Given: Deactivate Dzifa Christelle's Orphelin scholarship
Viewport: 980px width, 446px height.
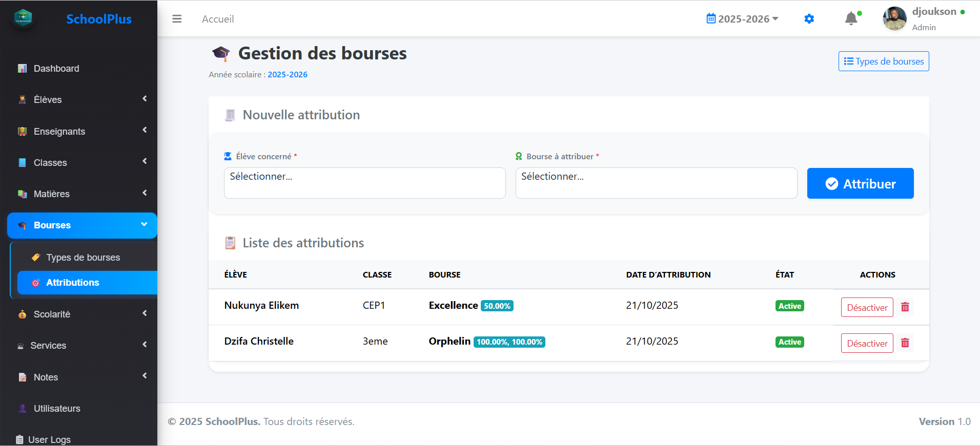Looking at the screenshot, I should tap(867, 343).
